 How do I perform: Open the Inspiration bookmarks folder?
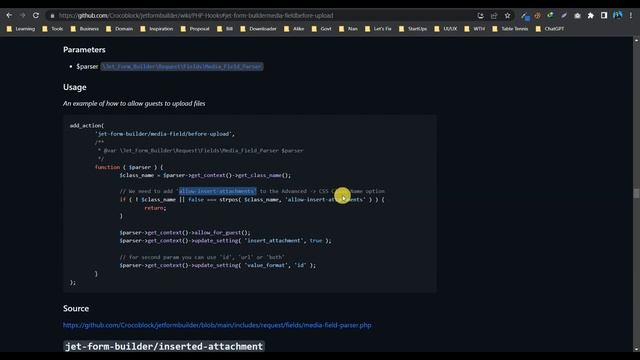click(x=157, y=29)
